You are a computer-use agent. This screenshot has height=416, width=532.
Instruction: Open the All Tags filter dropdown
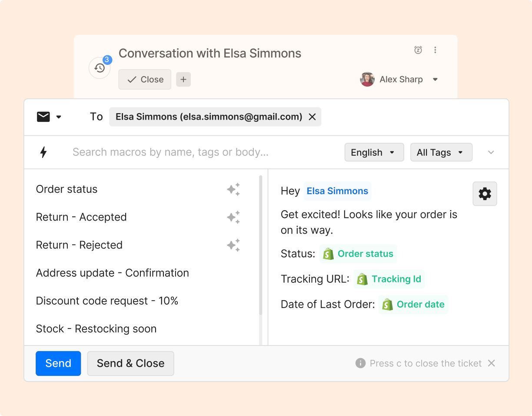click(441, 152)
